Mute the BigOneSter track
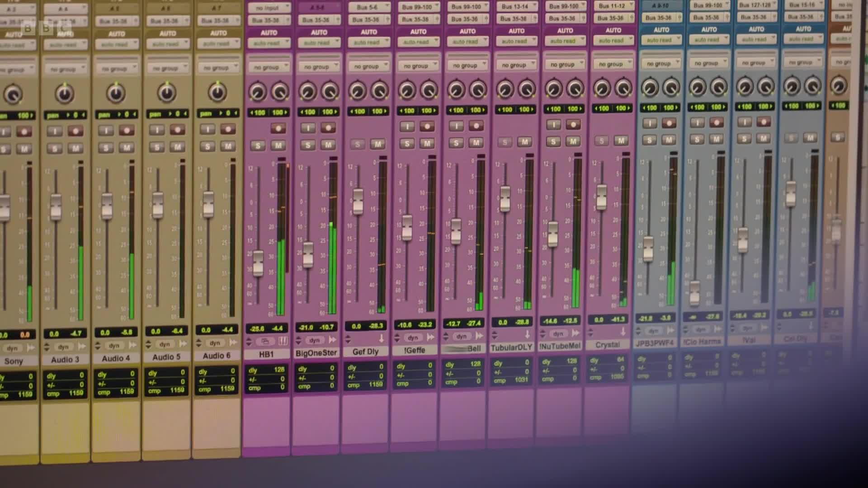 click(328, 145)
